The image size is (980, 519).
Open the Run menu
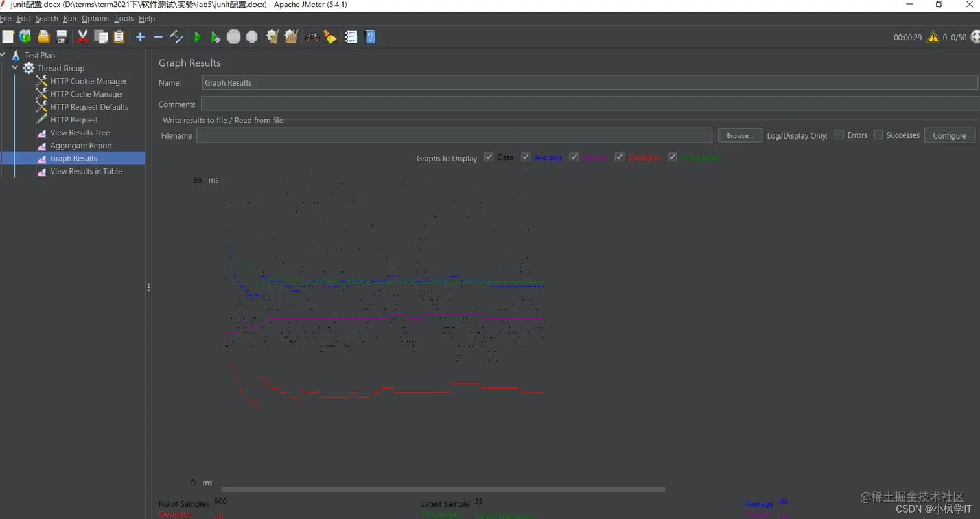(x=69, y=19)
